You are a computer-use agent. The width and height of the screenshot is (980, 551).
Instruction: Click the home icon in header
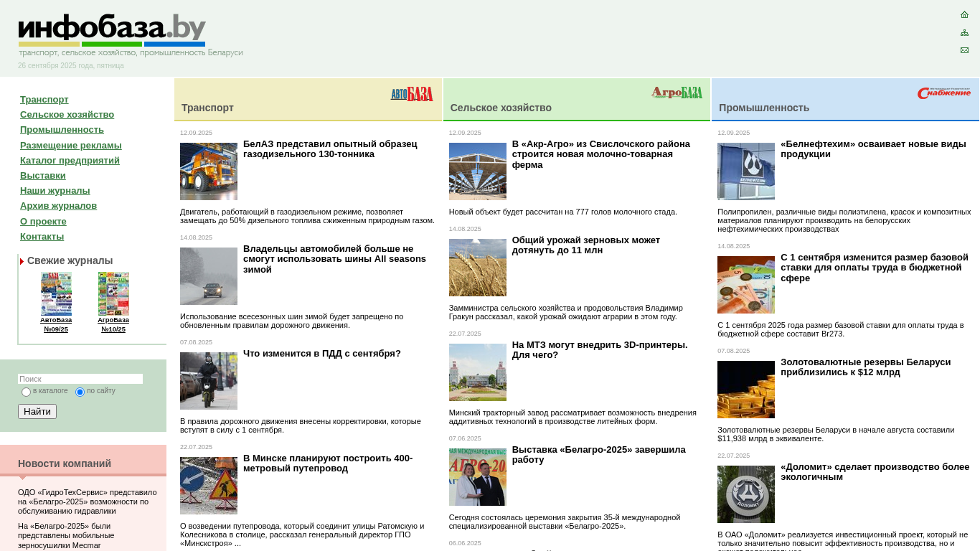click(964, 14)
